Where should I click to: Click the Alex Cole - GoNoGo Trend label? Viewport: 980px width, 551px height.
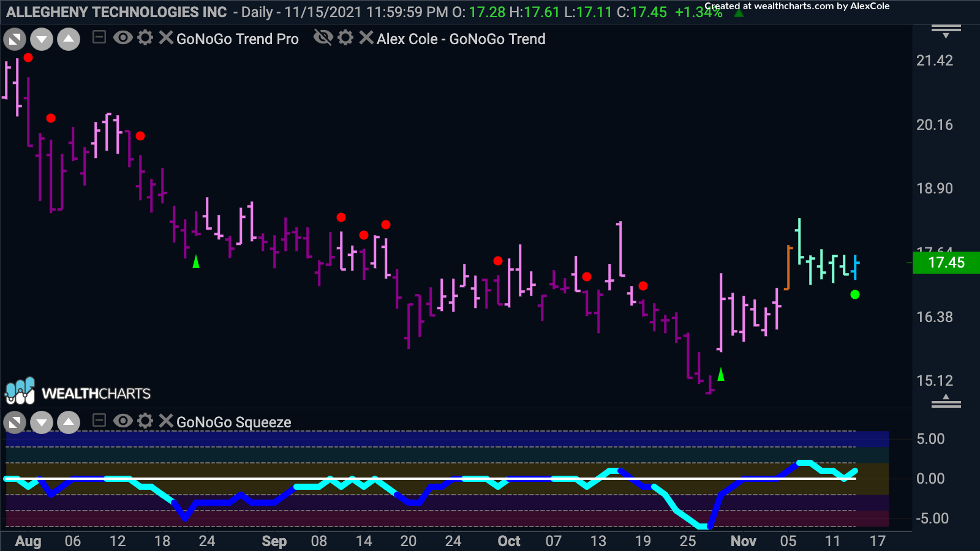click(461, 39)
